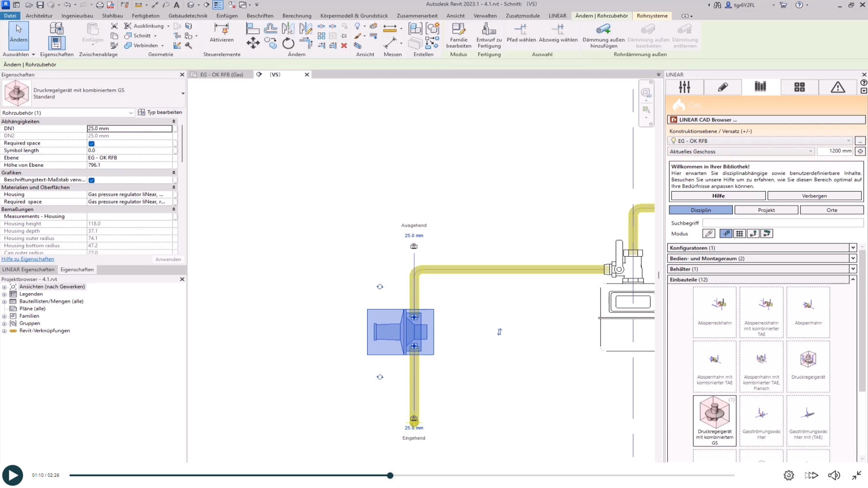Viewport: 868px width, 488px height.
Task: Open the LINEAR warning triangle tab
Action: [838, 87]
